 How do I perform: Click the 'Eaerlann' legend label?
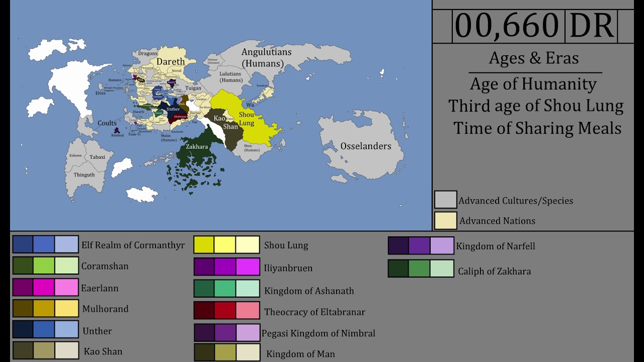(x=100, y=289)
